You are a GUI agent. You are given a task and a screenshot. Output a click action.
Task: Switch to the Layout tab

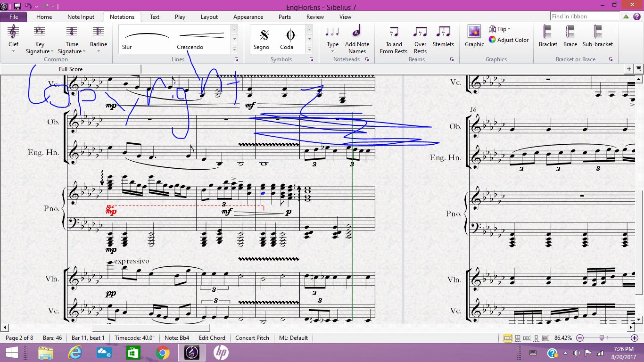(x=209, y=16)
